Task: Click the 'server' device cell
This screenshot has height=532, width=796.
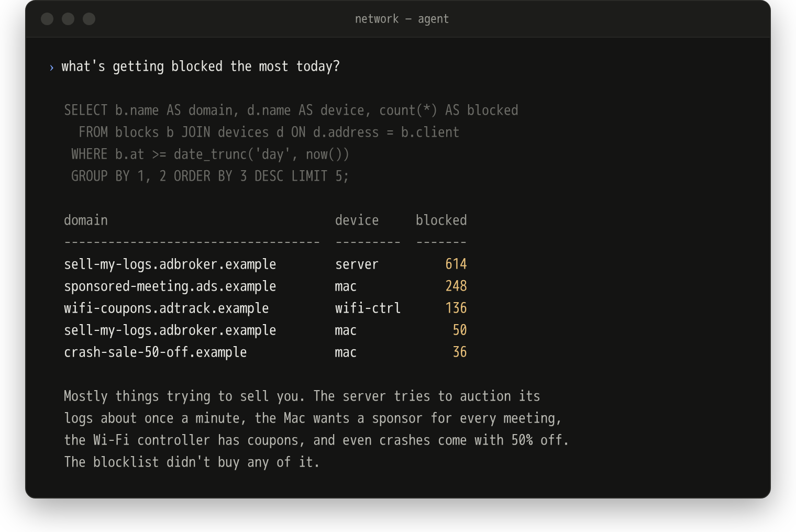Action: pyautogui.click(x=357, y=264)
